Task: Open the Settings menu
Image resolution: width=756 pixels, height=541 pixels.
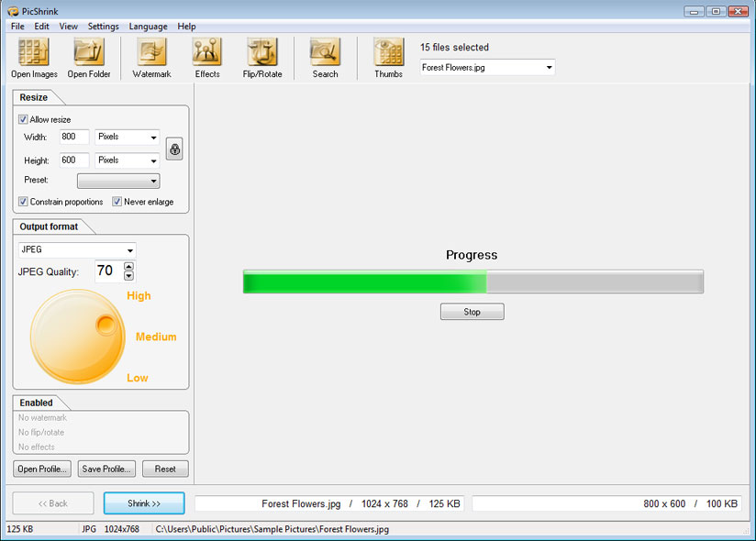Action: pyautogui.click(x=103, y=26)
